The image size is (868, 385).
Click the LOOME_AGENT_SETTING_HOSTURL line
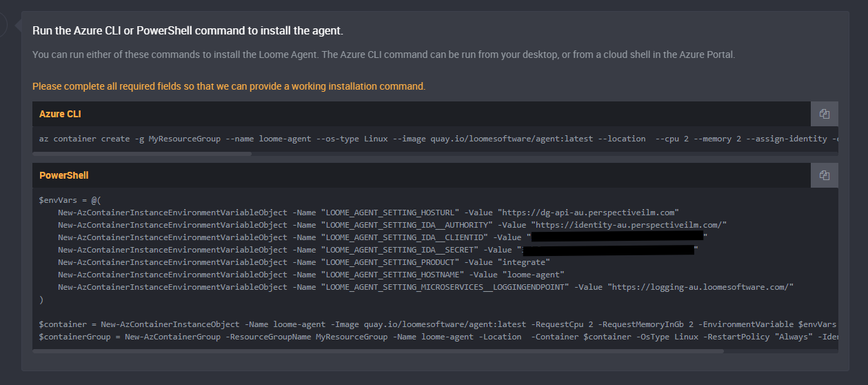pos(369,213)
